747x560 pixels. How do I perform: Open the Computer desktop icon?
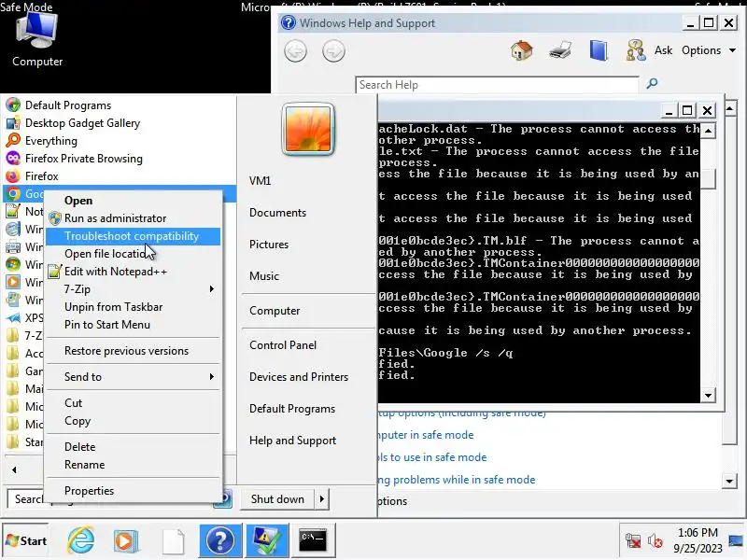(37, 40)
